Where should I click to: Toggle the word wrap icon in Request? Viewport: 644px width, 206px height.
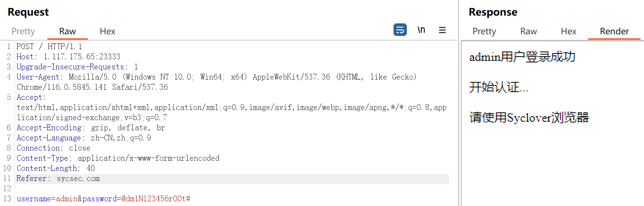(400, 30)
